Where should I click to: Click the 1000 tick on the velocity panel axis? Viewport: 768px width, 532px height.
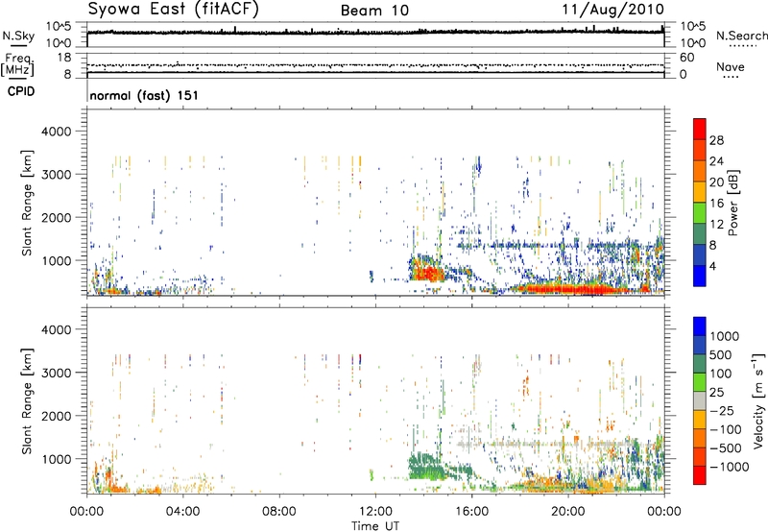pyautogui.click(x=57, y=459)
